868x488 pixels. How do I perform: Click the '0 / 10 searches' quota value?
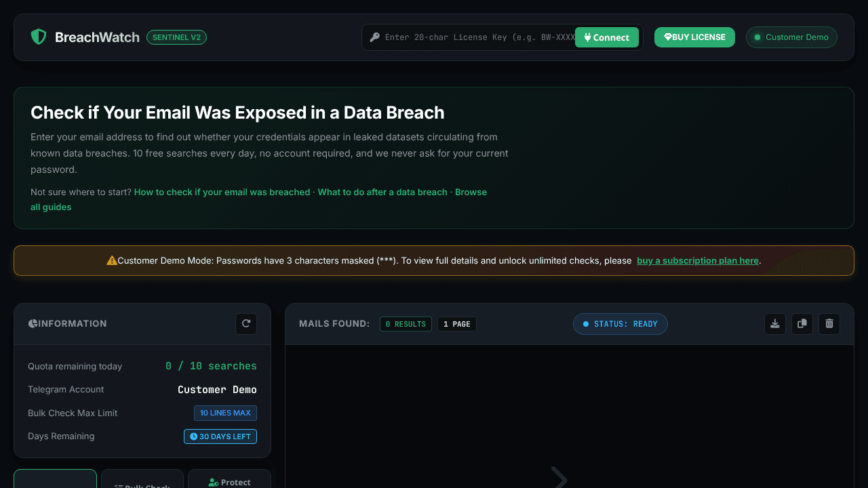(x=211, y=366)
